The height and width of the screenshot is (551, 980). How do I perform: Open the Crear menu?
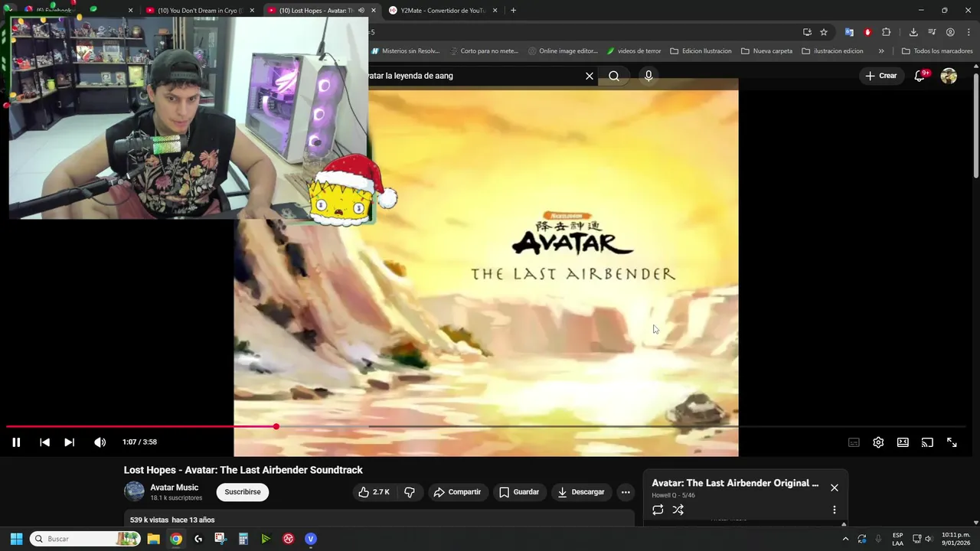coord(880,76)
